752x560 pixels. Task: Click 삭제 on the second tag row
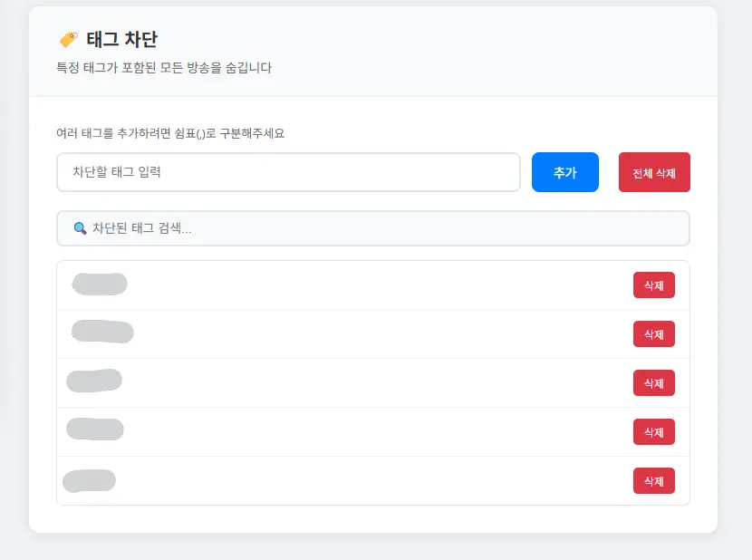tap(653, 334)
